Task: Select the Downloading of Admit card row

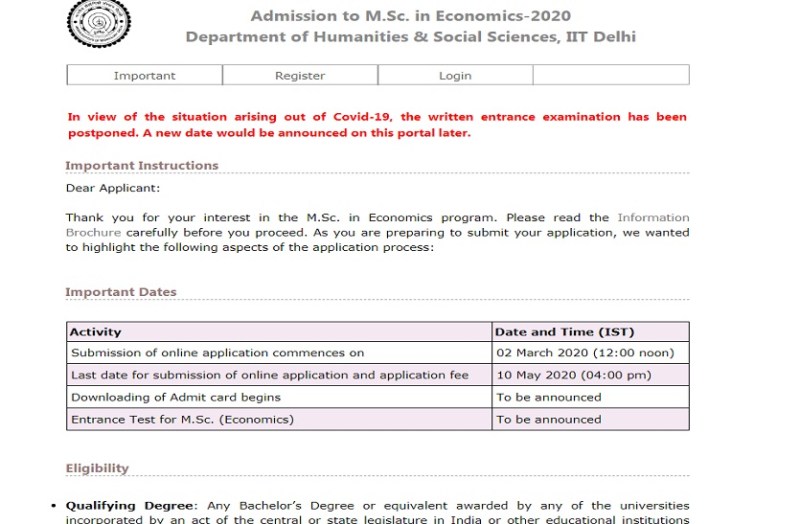Action: [176, 397]
